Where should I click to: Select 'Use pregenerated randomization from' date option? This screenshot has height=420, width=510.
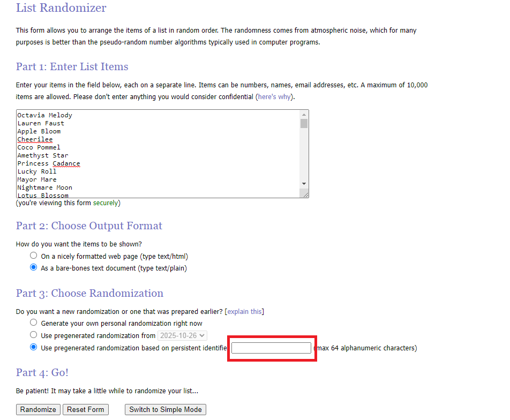click(x=34, y=335)
